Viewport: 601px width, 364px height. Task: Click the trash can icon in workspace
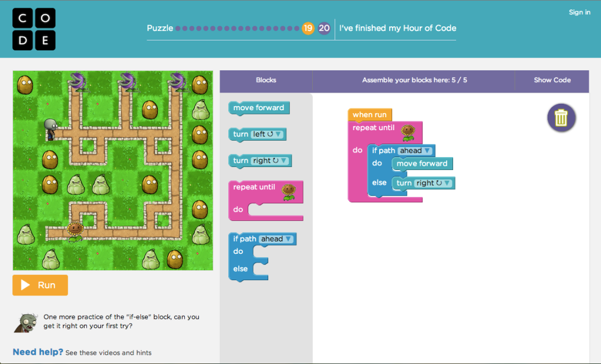pyautogui.click(x=561, y=118)
